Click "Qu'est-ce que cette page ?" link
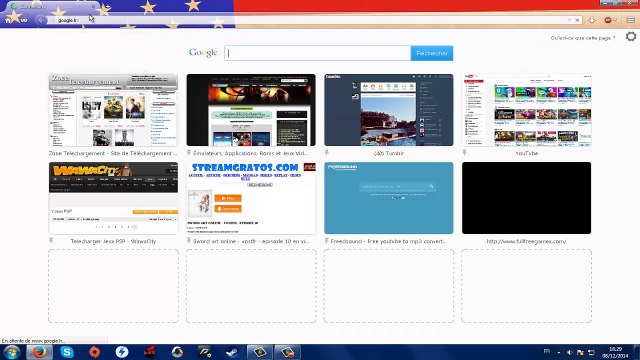Viewport: 640px width, 360px height. 583,38
